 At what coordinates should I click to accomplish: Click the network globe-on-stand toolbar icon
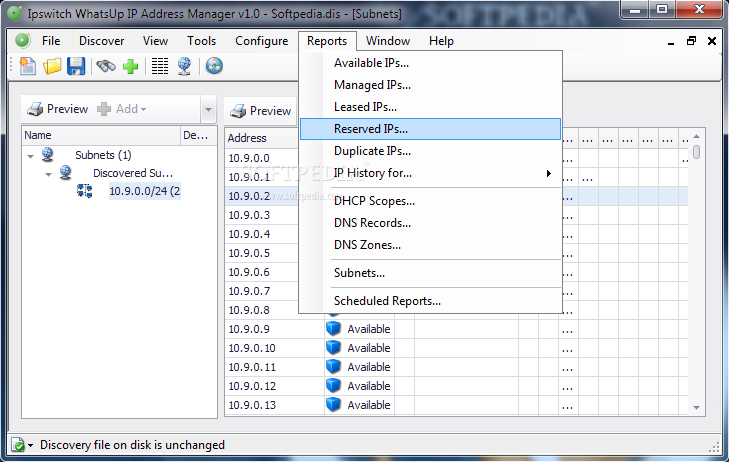[185, 66]
